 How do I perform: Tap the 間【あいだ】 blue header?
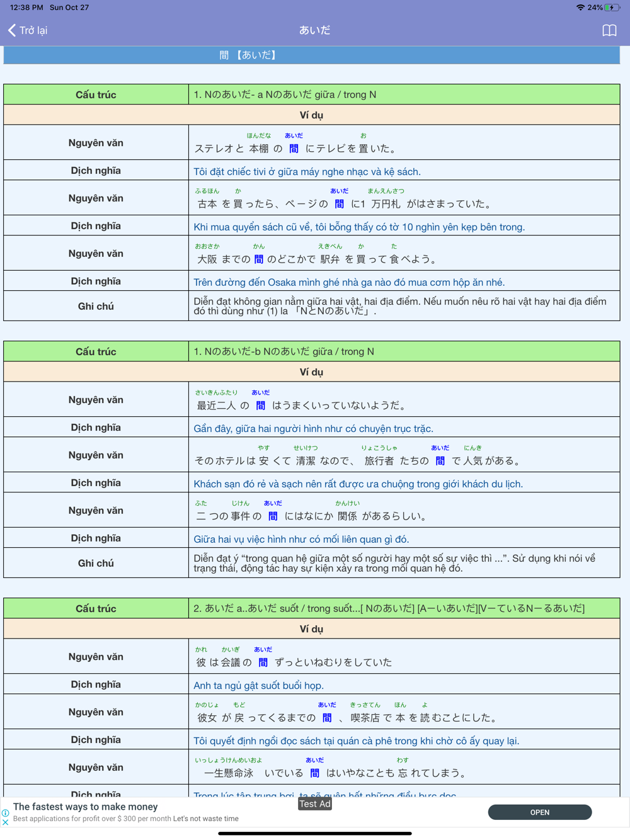(x=312, y=55)
